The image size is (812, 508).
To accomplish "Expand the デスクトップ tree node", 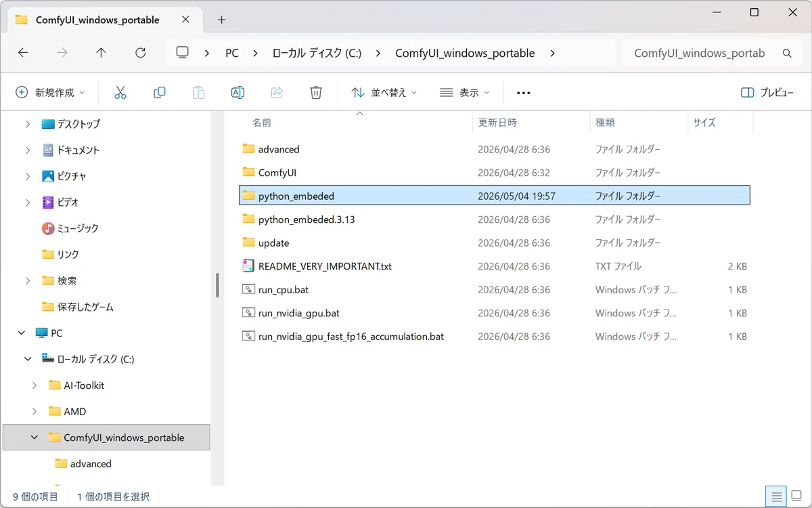I will (28, 124).
